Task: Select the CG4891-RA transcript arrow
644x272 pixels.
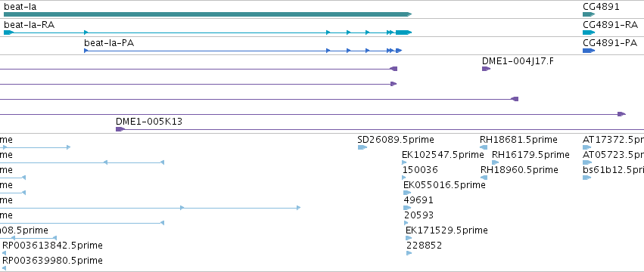Action: [589, 32]
